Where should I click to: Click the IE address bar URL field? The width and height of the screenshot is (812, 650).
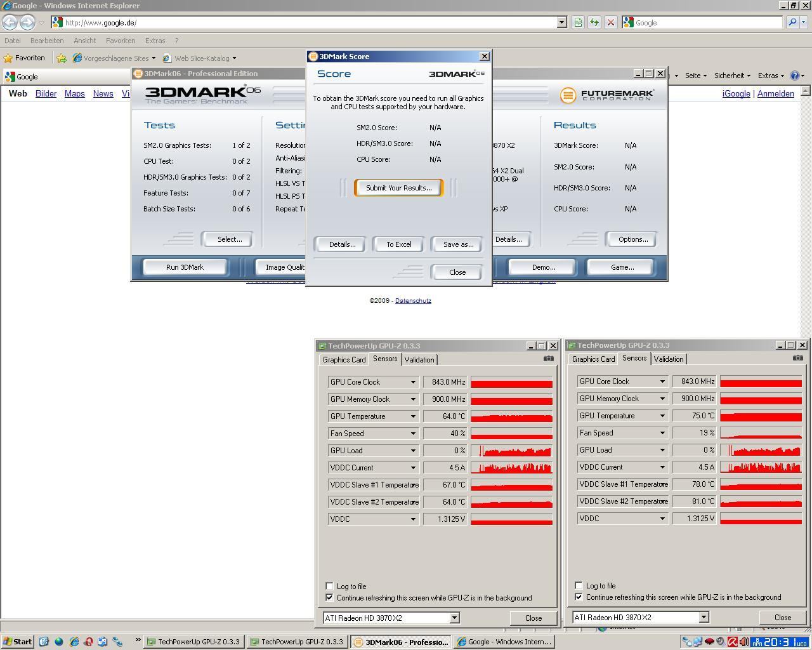tap(310, 22)
